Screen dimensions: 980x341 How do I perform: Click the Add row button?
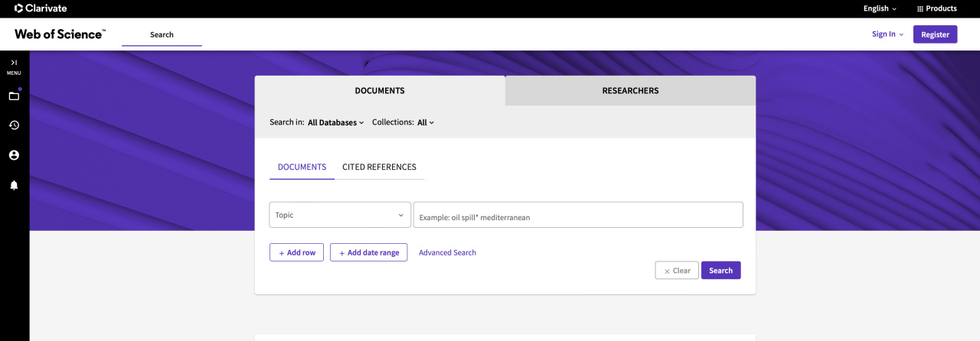[x=296, y=252]
